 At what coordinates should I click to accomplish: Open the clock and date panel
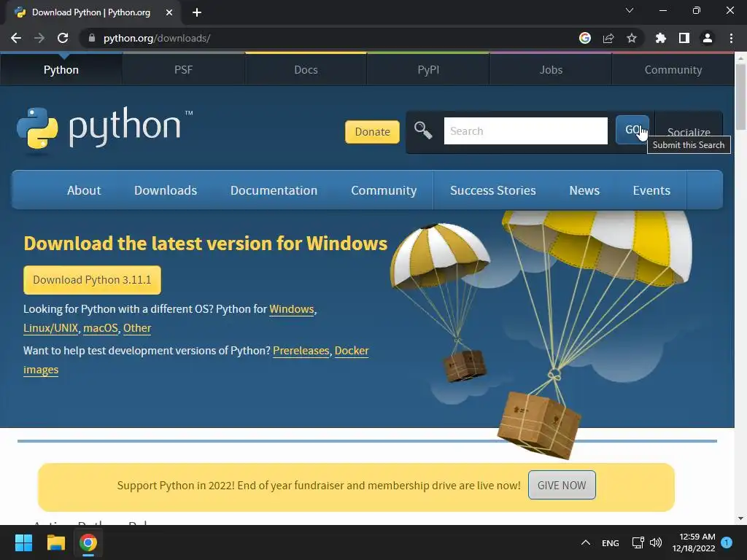(694, 542)
